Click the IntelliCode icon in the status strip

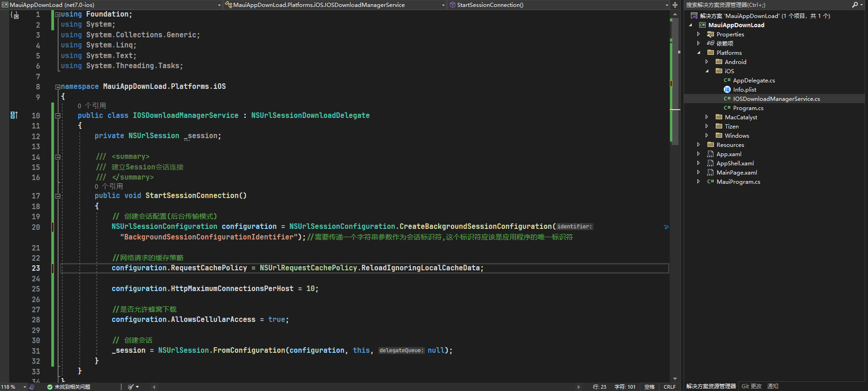tap(32, 387)
